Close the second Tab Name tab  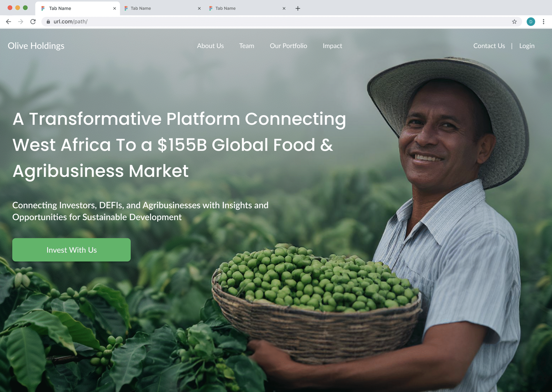(x=199, y=8)
